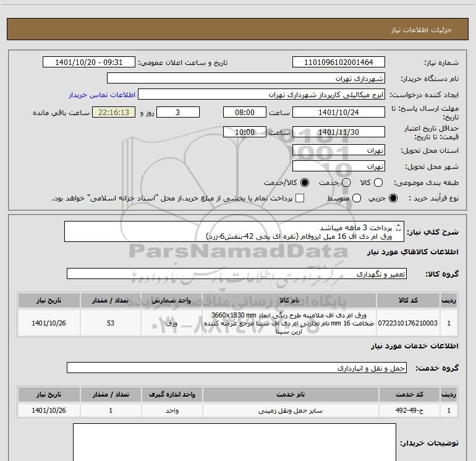The width and height of the screenshot is (476, 461).
Task: Select the کالا/خدمت radio button
Action: [x=305, y=183]
